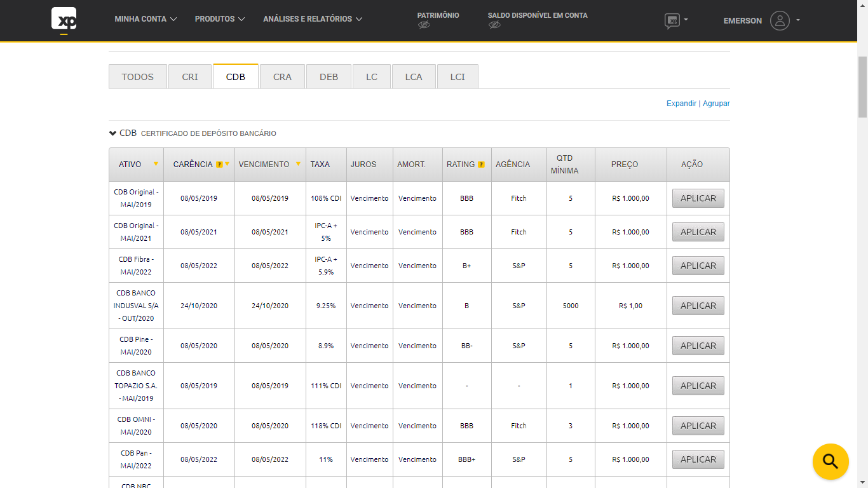The width and height of the screenshot is (868, 488).
Task: Apply to CDB Fibra MAI/2022
Action: [x=698, y=266]
